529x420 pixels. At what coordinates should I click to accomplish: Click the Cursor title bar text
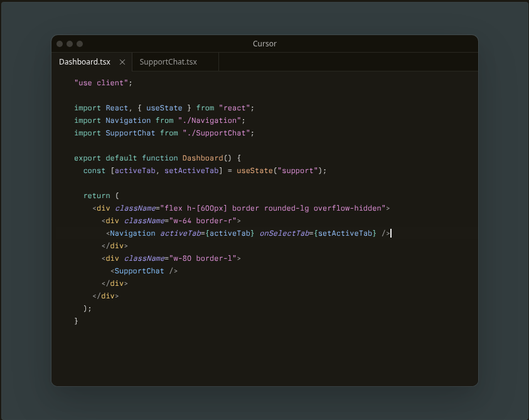point(264,43)
